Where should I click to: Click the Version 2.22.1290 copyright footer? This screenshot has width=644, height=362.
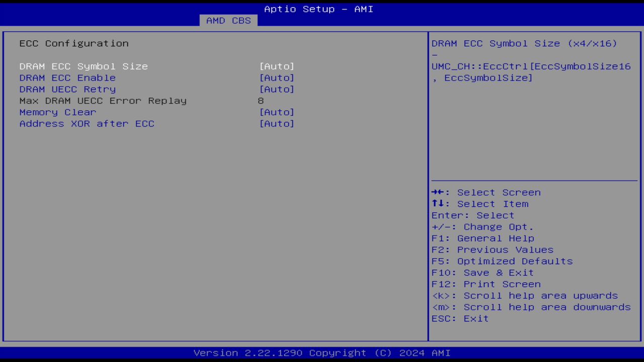pyautogui.click(x=322, y=353)
